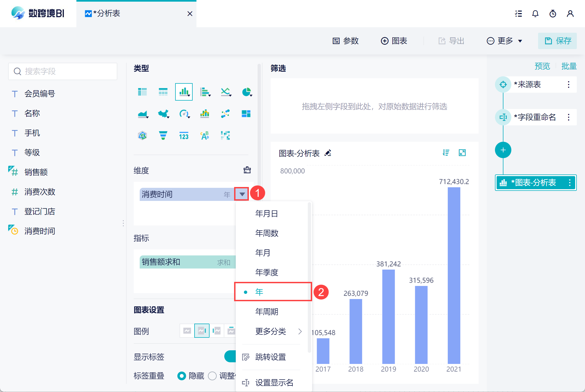Select 跳转设置 in the dropdown menu
Screen dimensions: 585x392
(x=270, y=357)
